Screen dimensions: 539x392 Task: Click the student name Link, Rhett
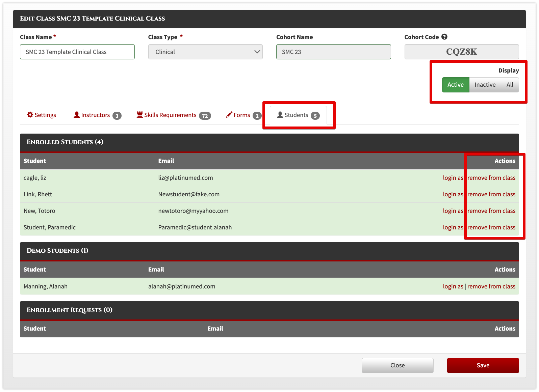click(x=38, y=194)
